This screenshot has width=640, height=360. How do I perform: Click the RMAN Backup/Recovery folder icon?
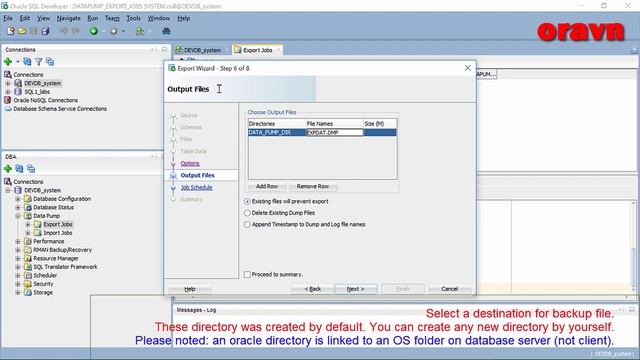(x=28, y=250)
